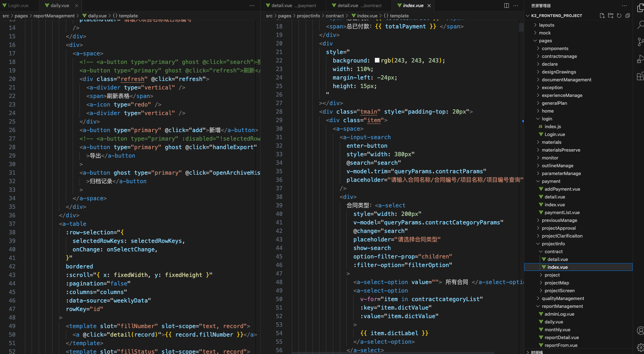The height and width of the screenshot is (354, 644).
Task: Click the 'tmain' class name on line 28
Action: [369, 111]
